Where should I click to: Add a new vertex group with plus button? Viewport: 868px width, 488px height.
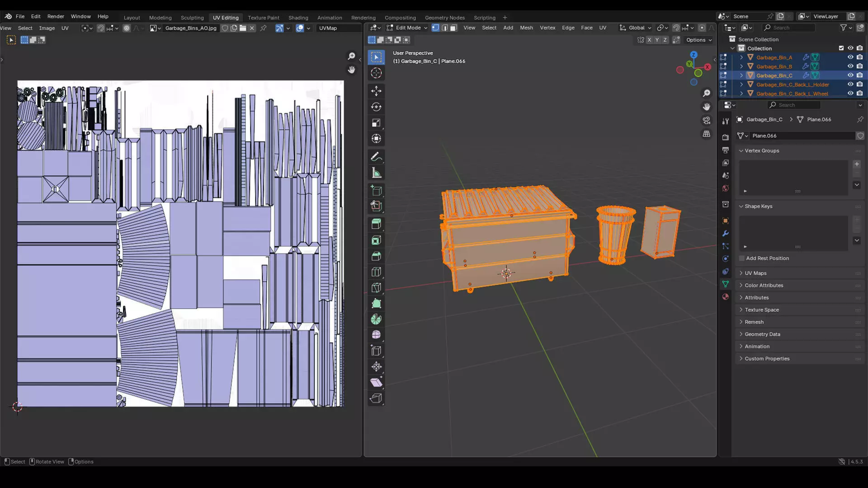(857, 164)
